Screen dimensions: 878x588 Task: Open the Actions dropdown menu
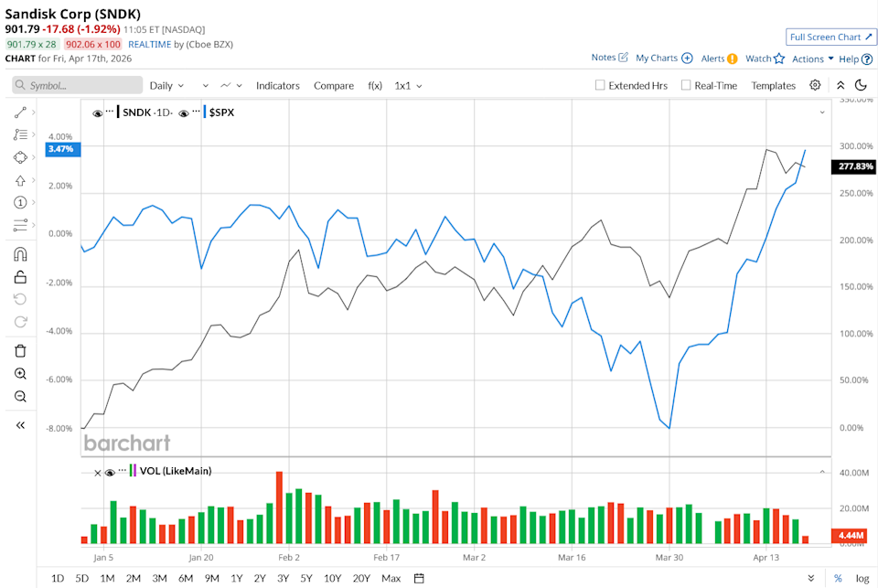click(x=812, y=59)
